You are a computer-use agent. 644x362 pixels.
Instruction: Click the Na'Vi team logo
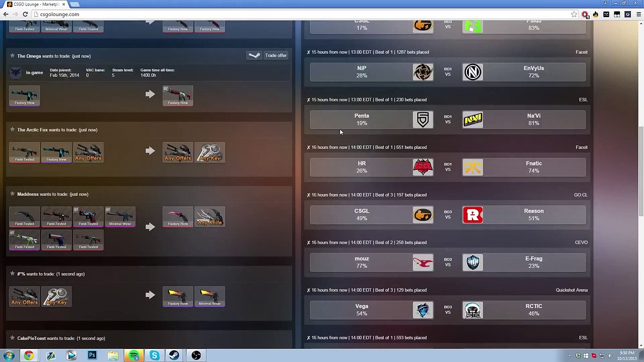pos(472,120)
